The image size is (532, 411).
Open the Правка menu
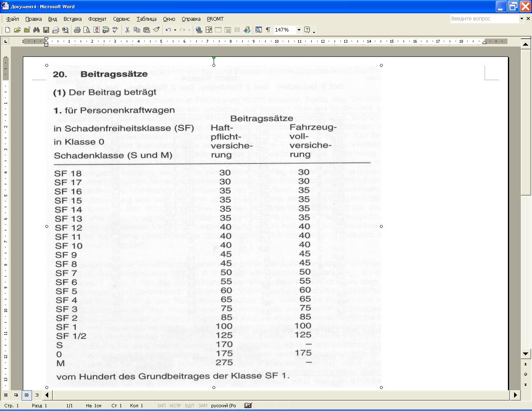point(33,19)
